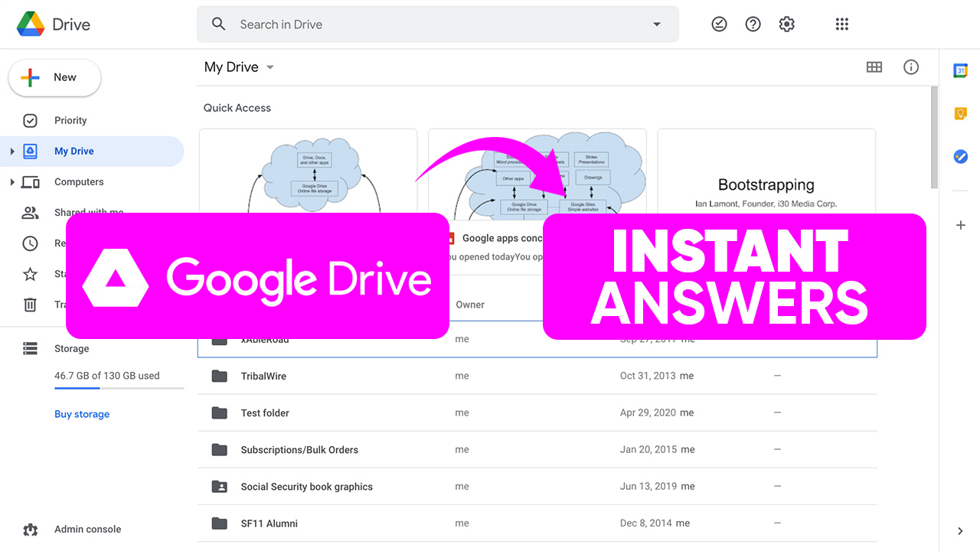Image resolution: width=980 pixels, height=551 pixels.
Task: Open the Google apps launcher grid
Action: [841, 24]
